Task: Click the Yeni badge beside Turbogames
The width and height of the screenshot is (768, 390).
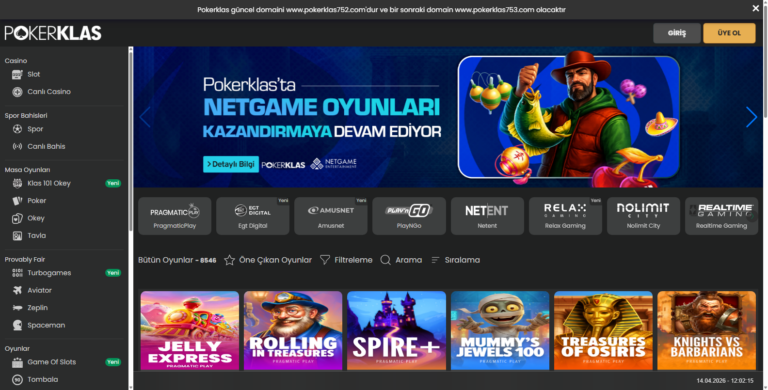Action: tap(113, 273)
